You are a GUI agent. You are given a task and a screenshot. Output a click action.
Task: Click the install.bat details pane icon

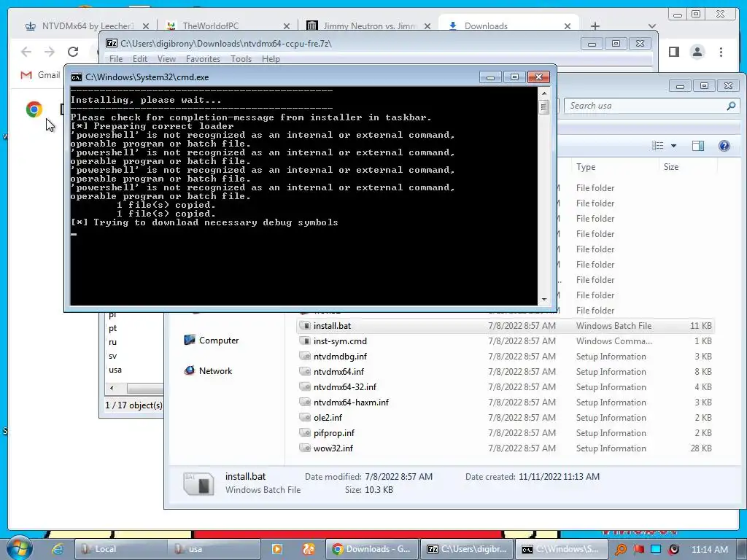tap(198, 484)
